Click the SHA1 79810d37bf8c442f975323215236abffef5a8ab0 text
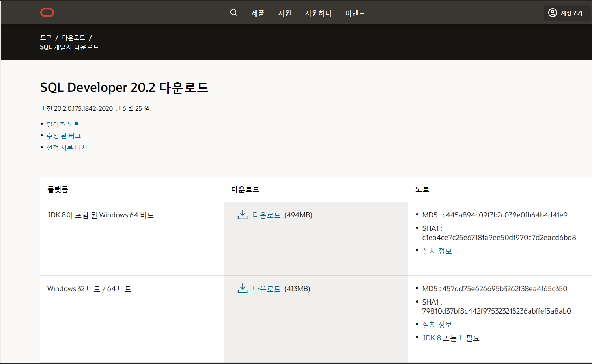The image size is (592, 364). 497,306
